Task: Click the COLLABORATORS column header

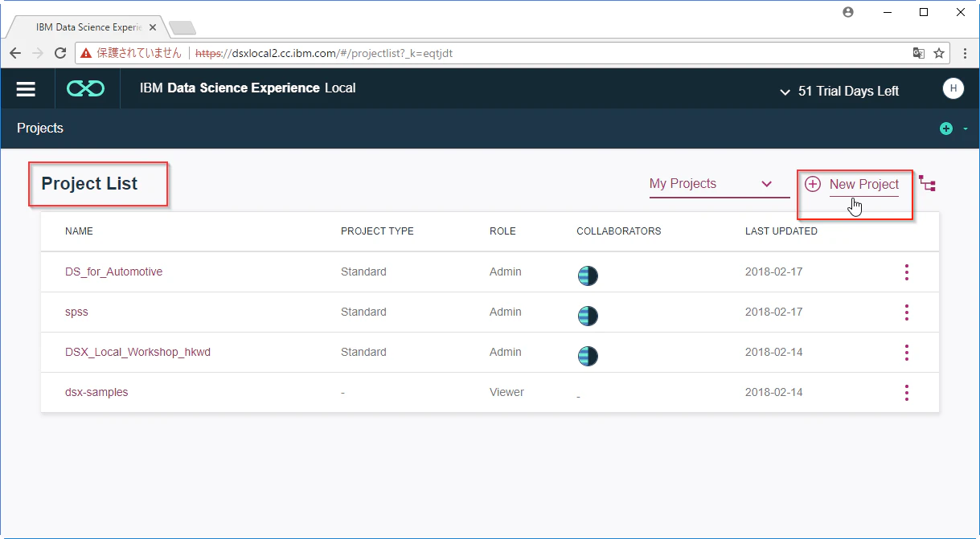Action: tap(619, 231)
